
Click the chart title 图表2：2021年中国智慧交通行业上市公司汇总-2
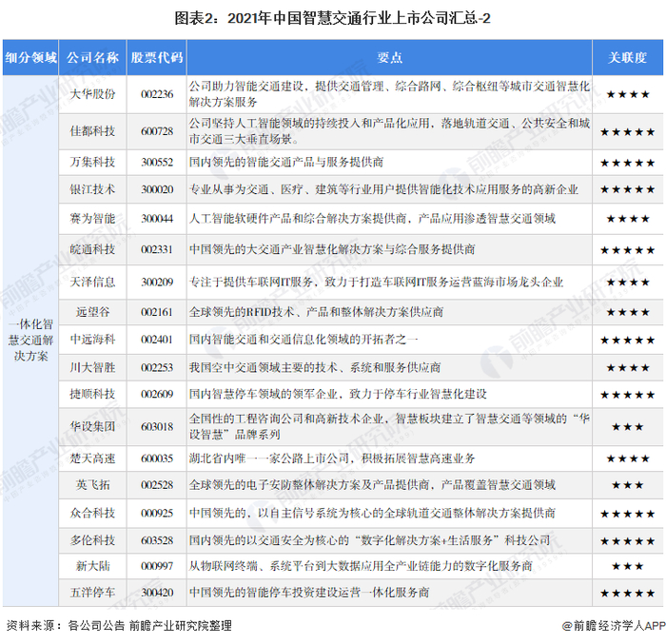pos(333,18)
